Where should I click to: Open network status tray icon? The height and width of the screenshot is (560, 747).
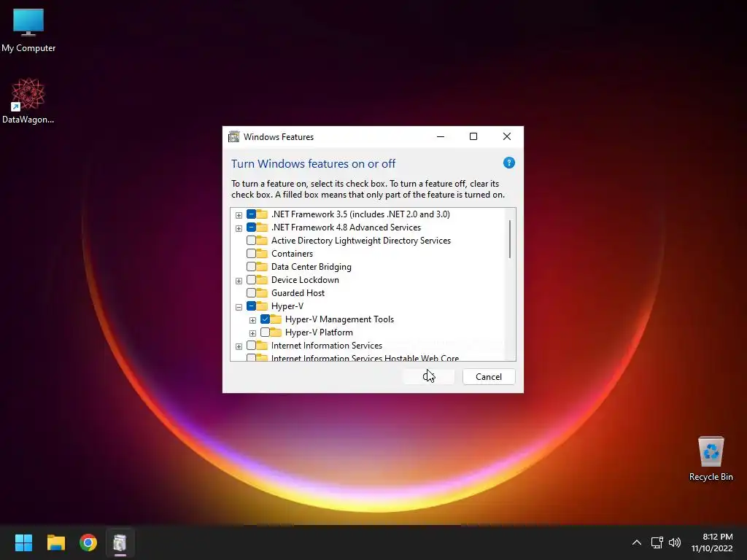657,542
